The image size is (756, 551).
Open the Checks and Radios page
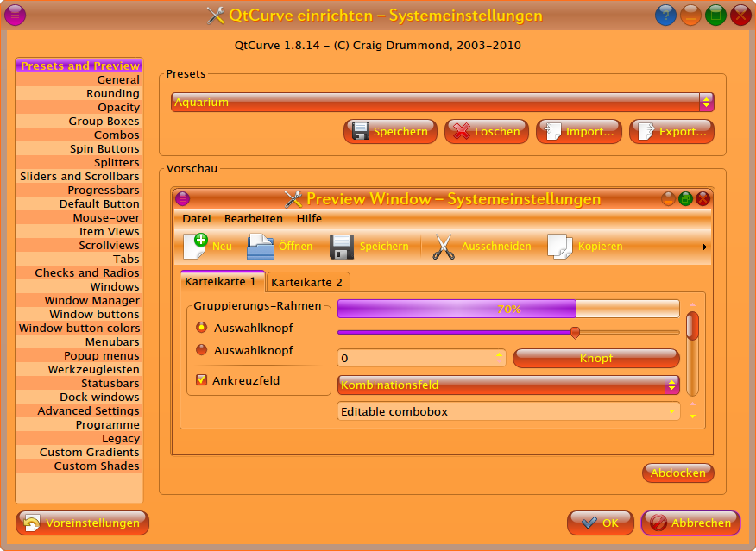(x=79, y=272)
